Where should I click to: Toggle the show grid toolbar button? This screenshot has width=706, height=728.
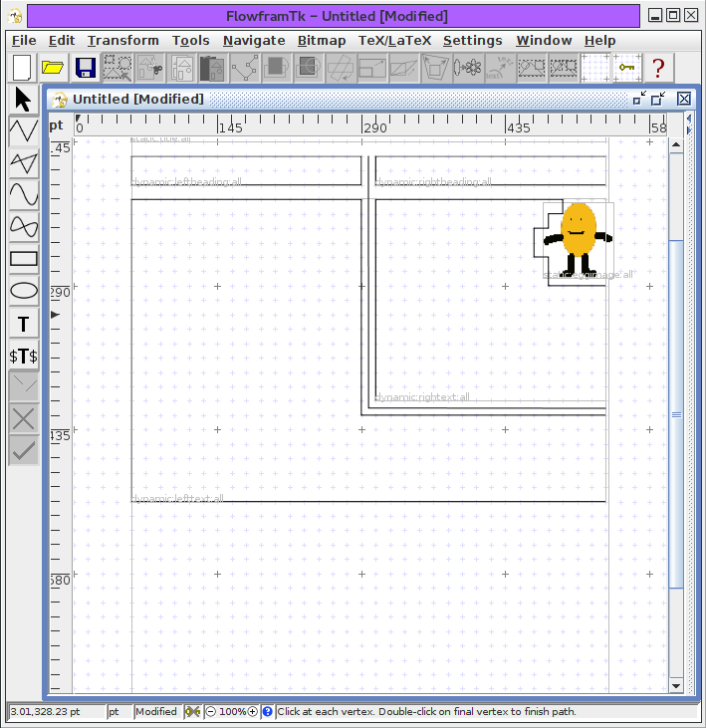[x=595, y=68]
